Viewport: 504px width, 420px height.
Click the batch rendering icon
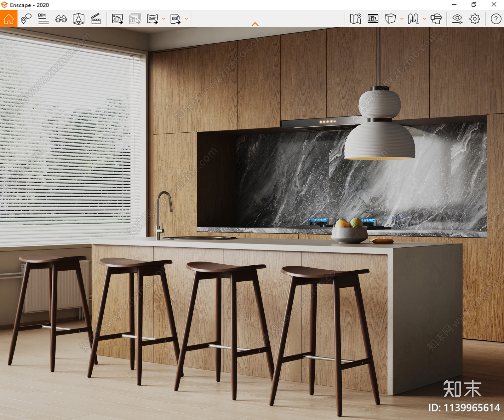coord(135,19)
